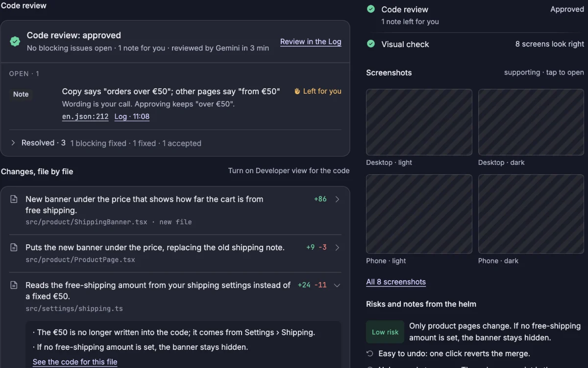The width and height of the screenshot is (588, 368).
Task: Click the Visual check green checkmark icon
Action: [x=371, y=44]
